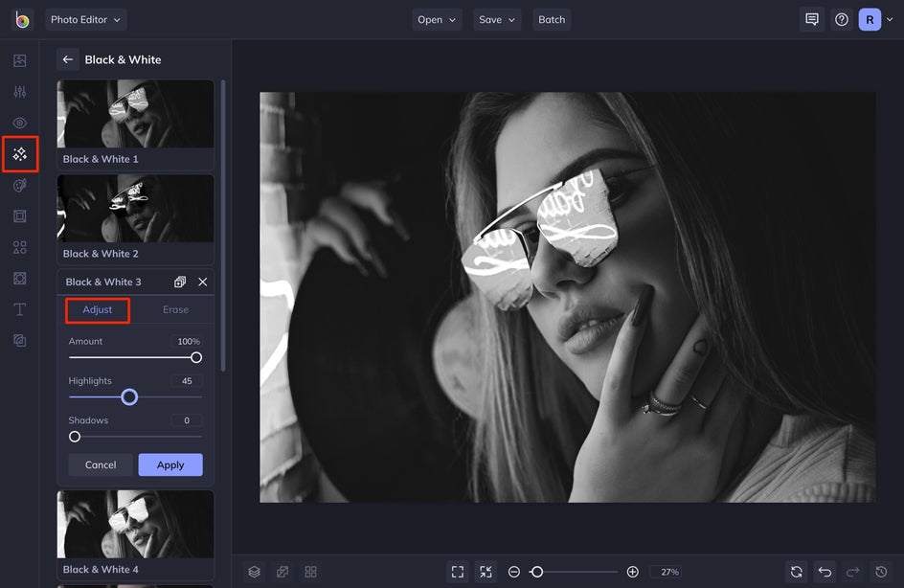Redo the last action
Image resolution: width=904 pixels, height=588 pixels.
point(852,572)
